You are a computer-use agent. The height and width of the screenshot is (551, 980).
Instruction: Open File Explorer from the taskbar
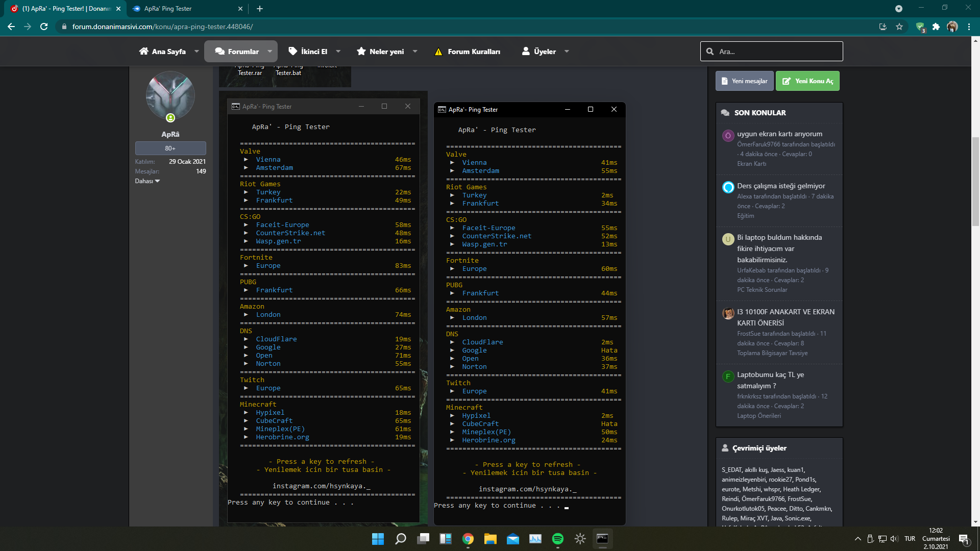[491, 539]
